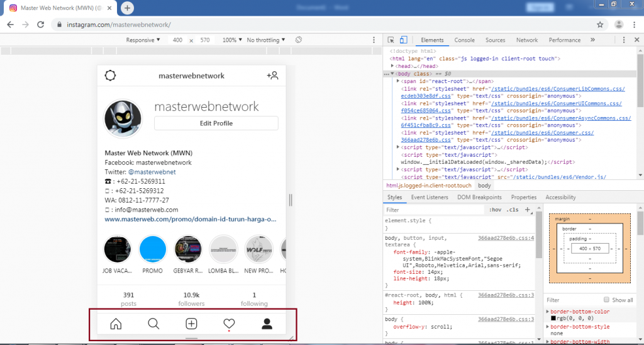Open the LOMBA BL... story highlight

[223, 249]
